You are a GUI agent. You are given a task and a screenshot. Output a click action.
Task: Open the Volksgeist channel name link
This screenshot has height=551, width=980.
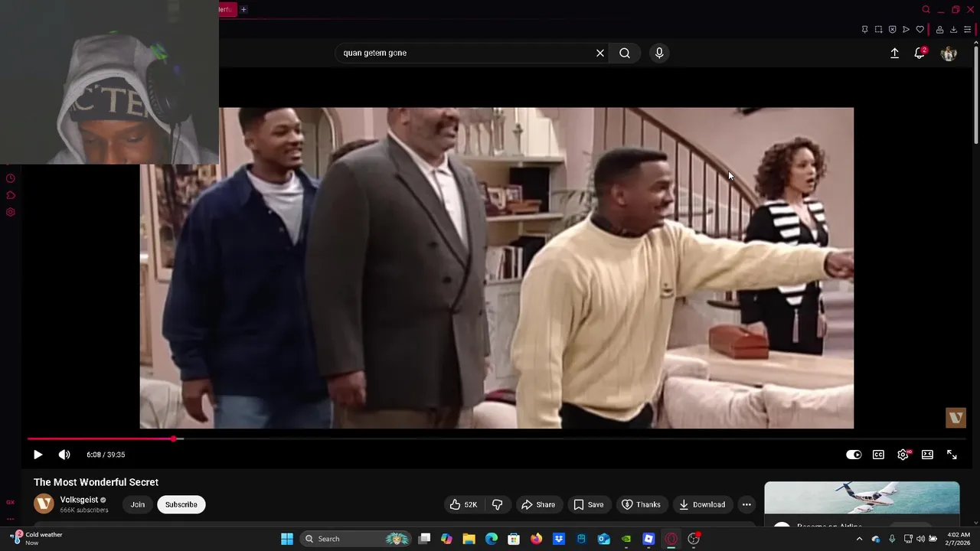79,500
